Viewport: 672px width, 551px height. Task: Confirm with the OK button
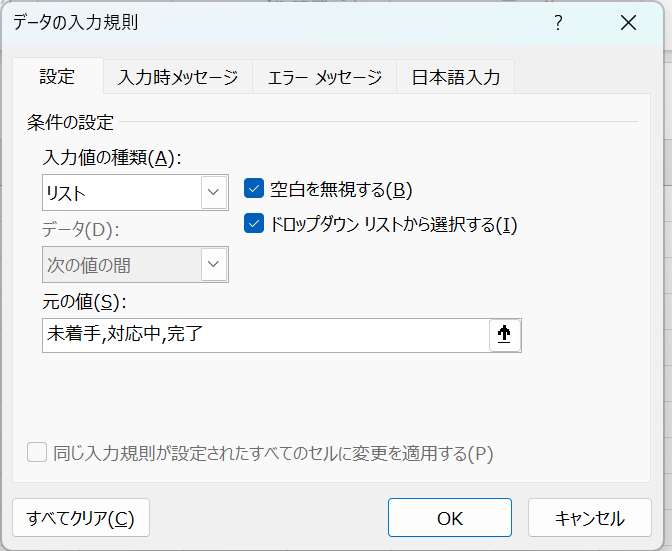pos(450,518)
